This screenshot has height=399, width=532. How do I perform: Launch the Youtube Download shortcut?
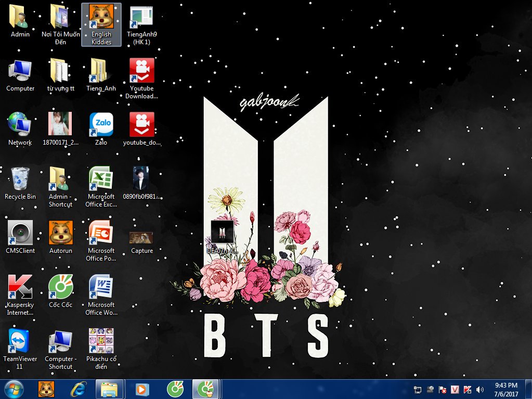(141, 79)
